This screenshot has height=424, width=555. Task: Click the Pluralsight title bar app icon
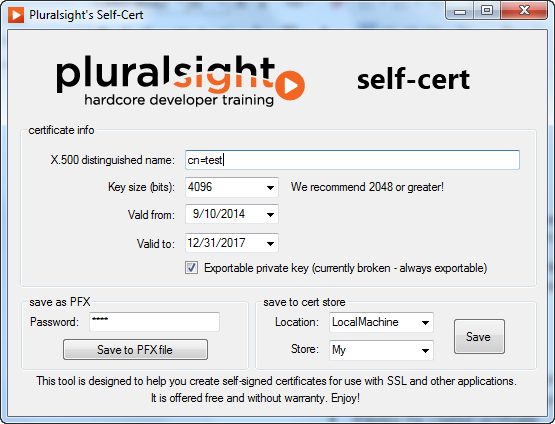[16, 15]
